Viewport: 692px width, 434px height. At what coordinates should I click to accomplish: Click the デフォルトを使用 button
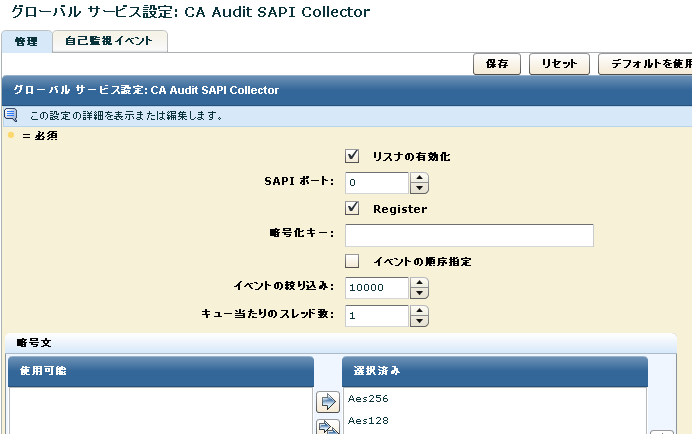647,63
